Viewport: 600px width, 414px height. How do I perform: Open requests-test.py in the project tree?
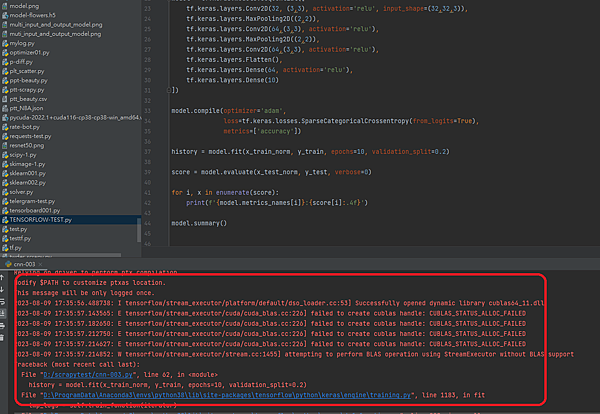click(30, 136)
